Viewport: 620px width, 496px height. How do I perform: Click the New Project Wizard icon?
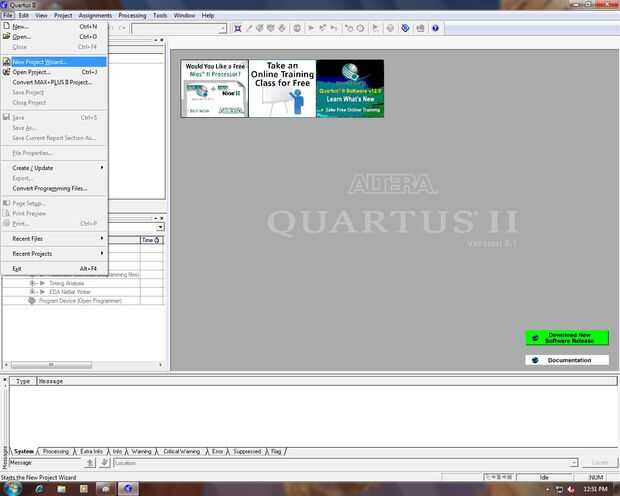coord(6,62)
